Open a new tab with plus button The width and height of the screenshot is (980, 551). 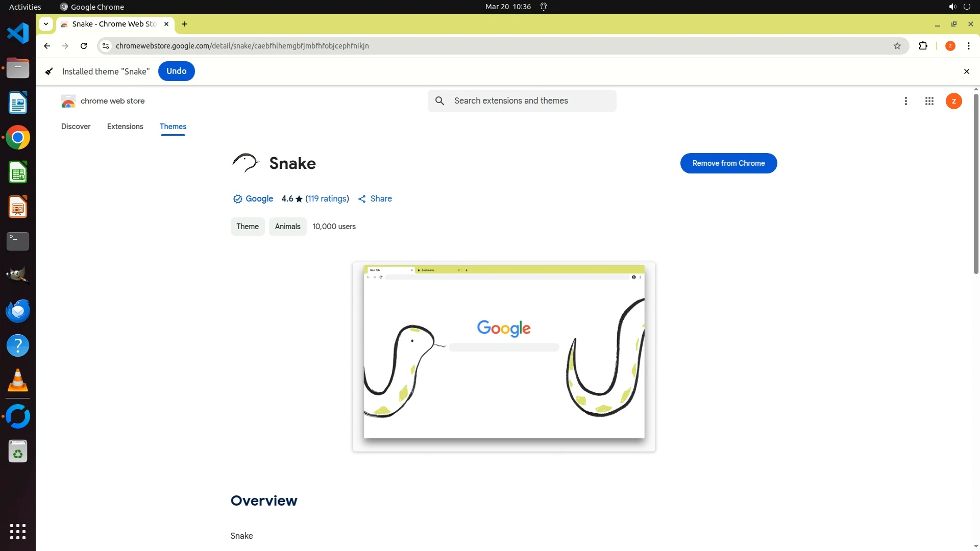point(185,24)
